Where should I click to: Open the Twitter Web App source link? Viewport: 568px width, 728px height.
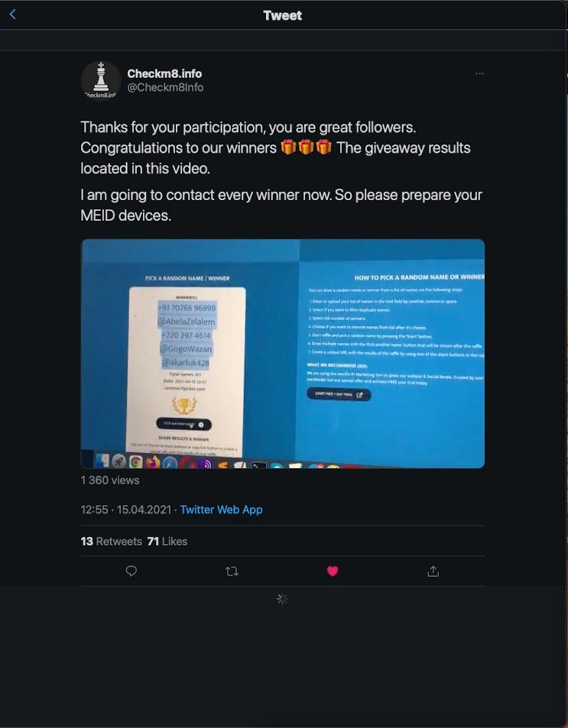tap(221, 510)
